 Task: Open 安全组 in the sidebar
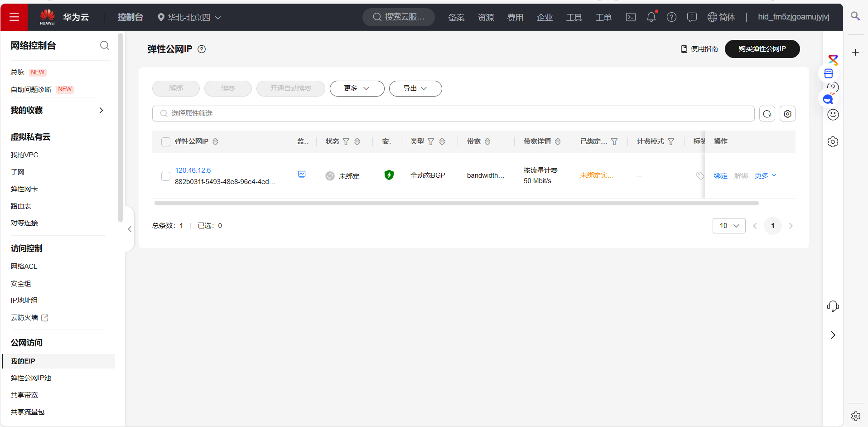[x=21, y=284]
